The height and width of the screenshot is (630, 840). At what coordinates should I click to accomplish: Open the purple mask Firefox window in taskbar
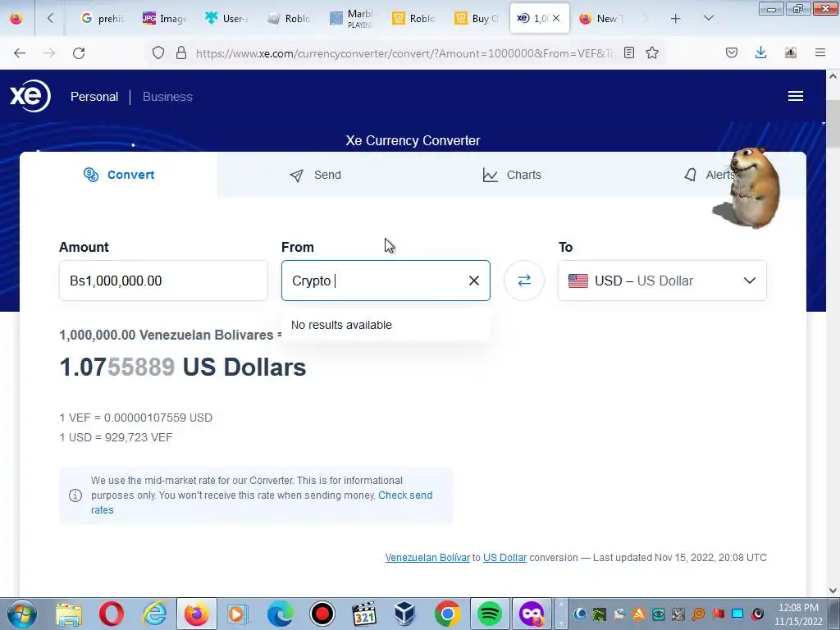[x=532, y=614]
